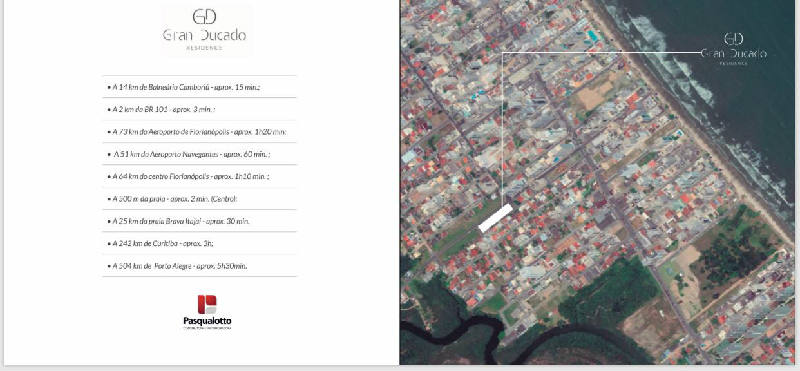The image size is (800, 371).
Task: Select the centro Florianópolis distance line
Action: point(188,176)
